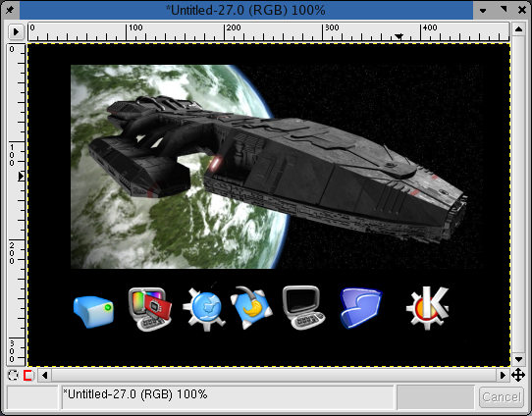Click the computer with red graphics card icon
532x416 pixels.
coord(150,309)
